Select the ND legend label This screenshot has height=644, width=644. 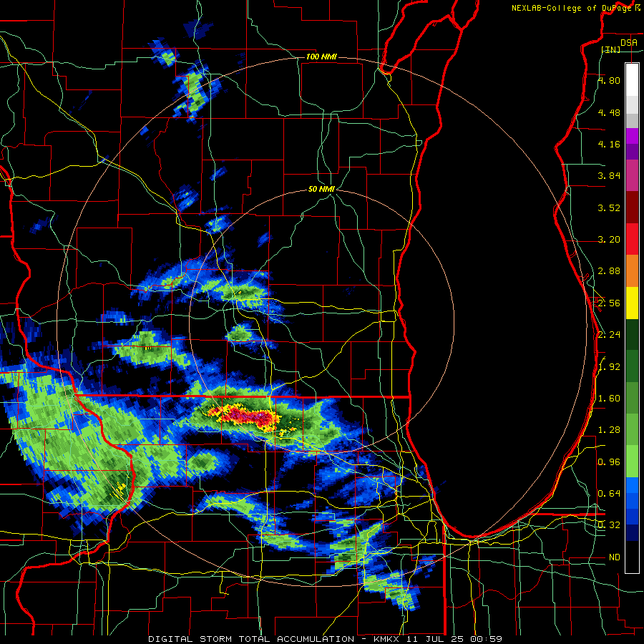615,557
